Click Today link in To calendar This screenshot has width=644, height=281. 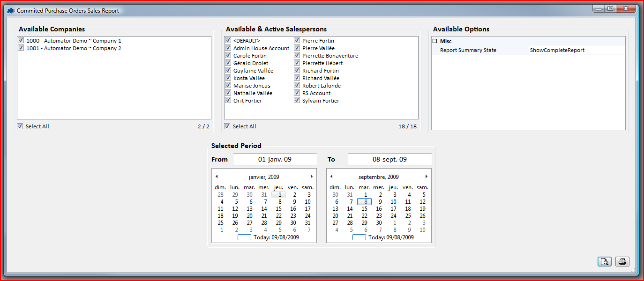pyautogui.click(x=390, y=237)
